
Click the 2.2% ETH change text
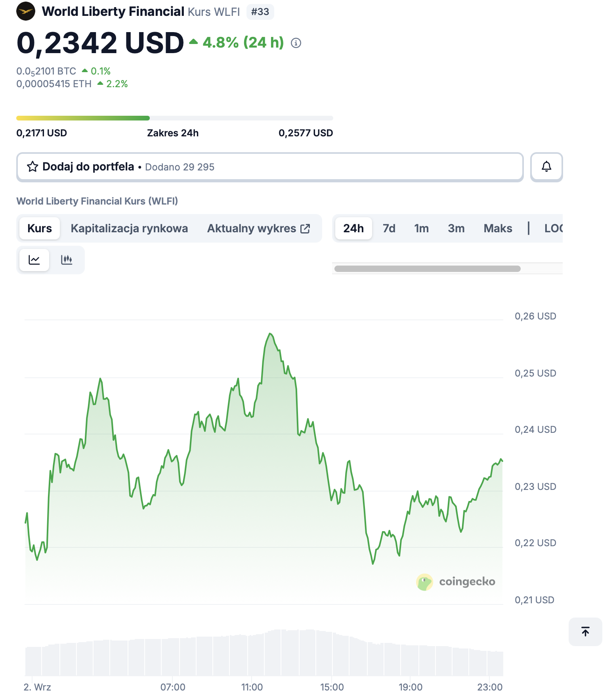(x=117, y=84)
